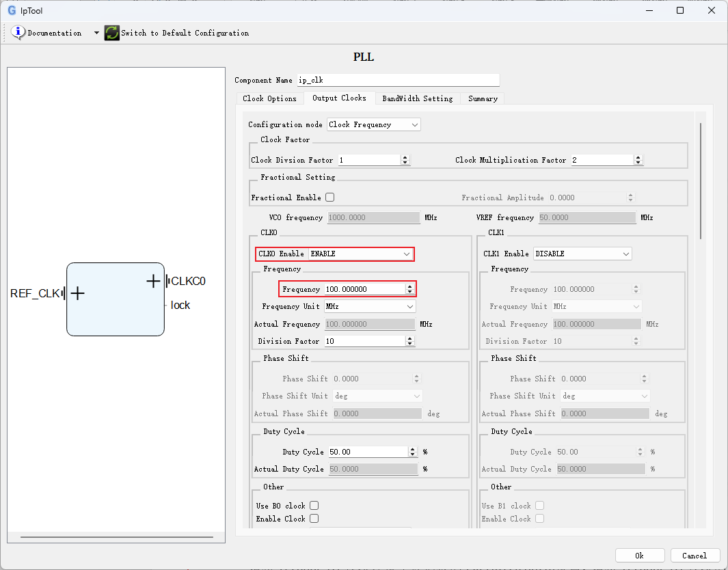Click the lock output label in diagram
Image resolution: width=728 pixels, height=570 pixels.
180,305
